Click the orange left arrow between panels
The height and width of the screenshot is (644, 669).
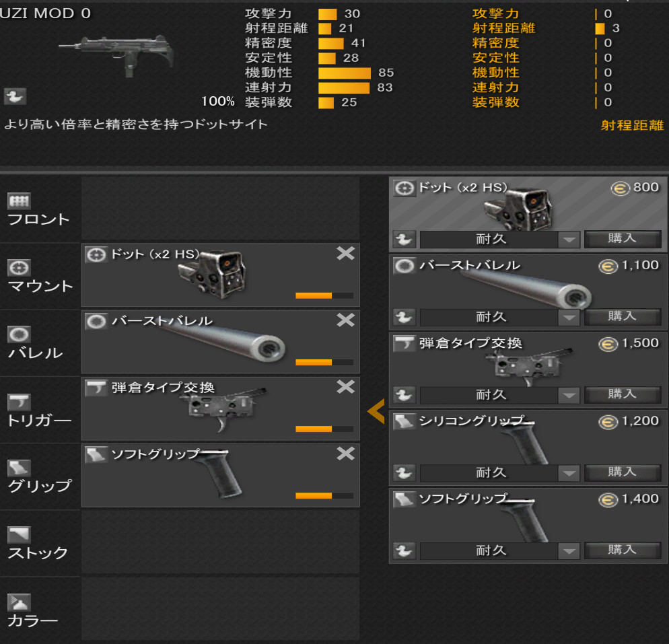coord(376,411)
